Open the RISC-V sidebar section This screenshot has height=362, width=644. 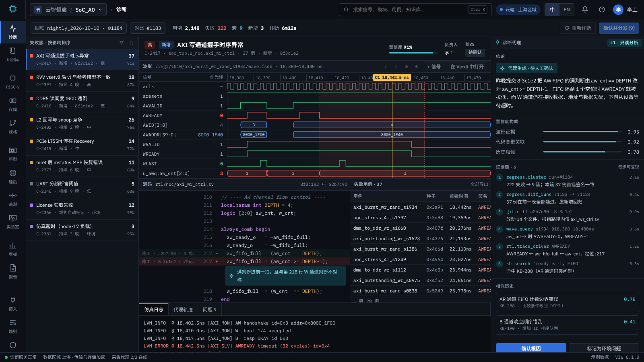13,82
